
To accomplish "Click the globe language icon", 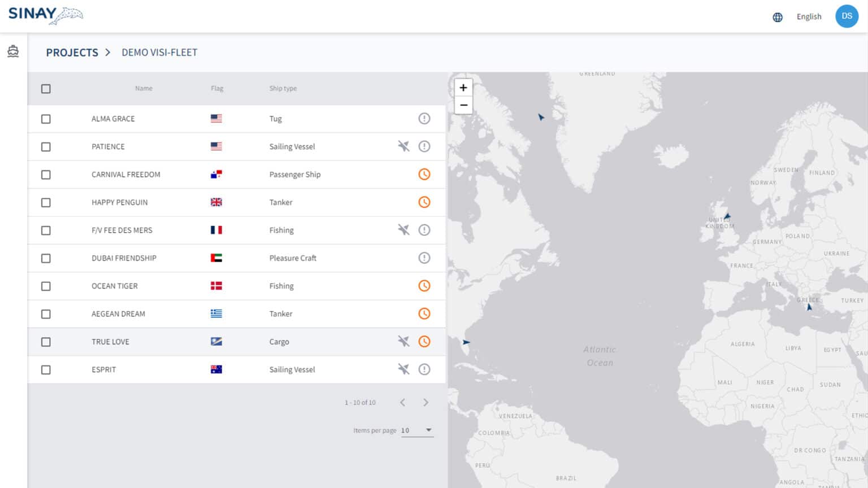I will pyautogui.click(x=777, y=17).
